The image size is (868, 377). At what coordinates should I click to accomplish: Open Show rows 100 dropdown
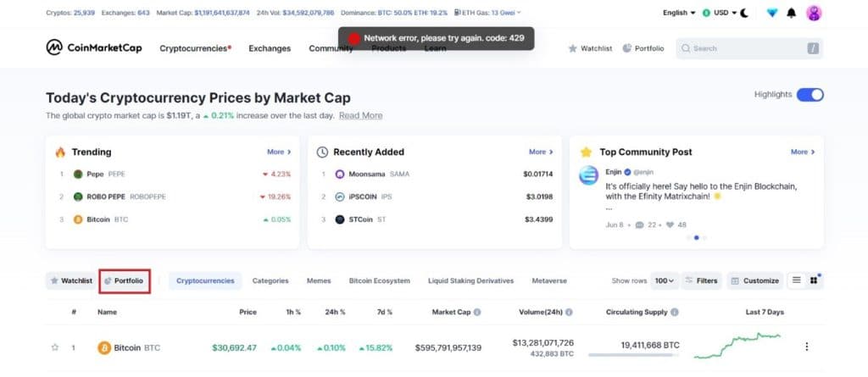point(665,280)
